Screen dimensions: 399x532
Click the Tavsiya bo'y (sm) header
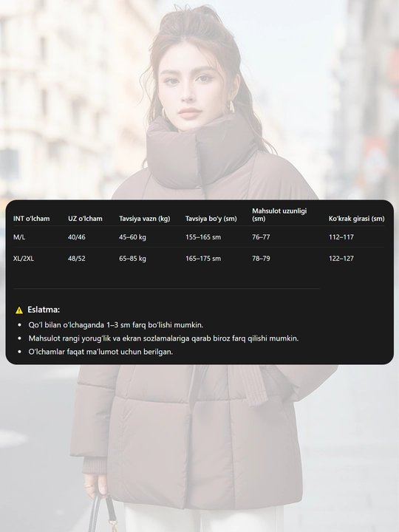(x=211, y=219)
